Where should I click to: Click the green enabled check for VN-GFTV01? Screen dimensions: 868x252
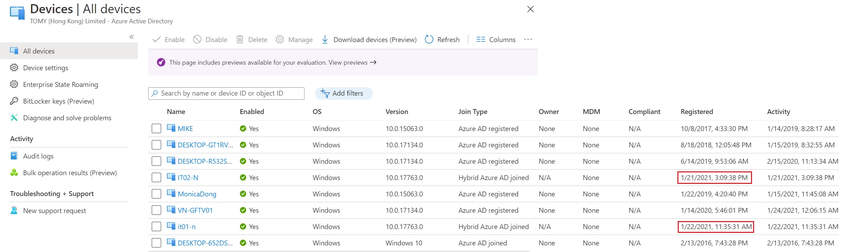click(243, 210)
